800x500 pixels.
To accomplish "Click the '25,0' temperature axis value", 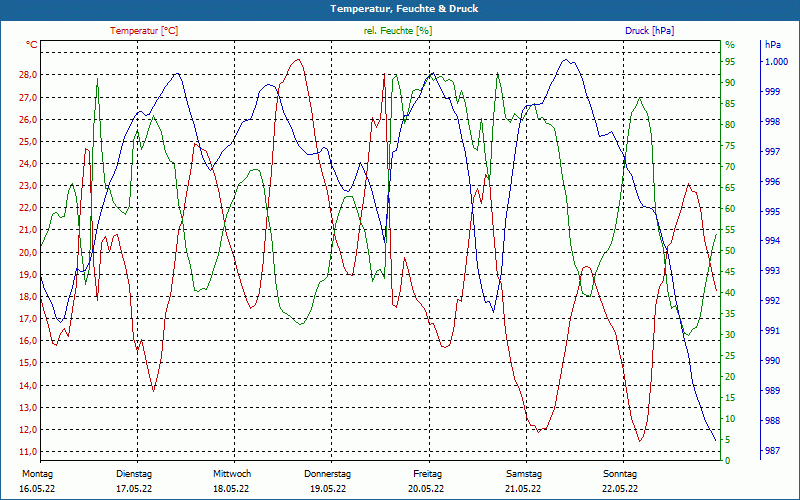I will (x=28, y=141).
